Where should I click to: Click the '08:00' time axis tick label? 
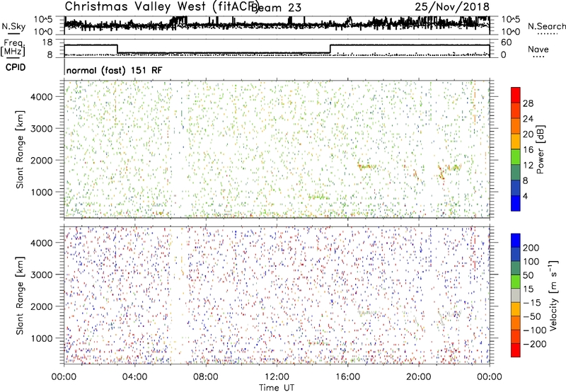coord(206,377)
